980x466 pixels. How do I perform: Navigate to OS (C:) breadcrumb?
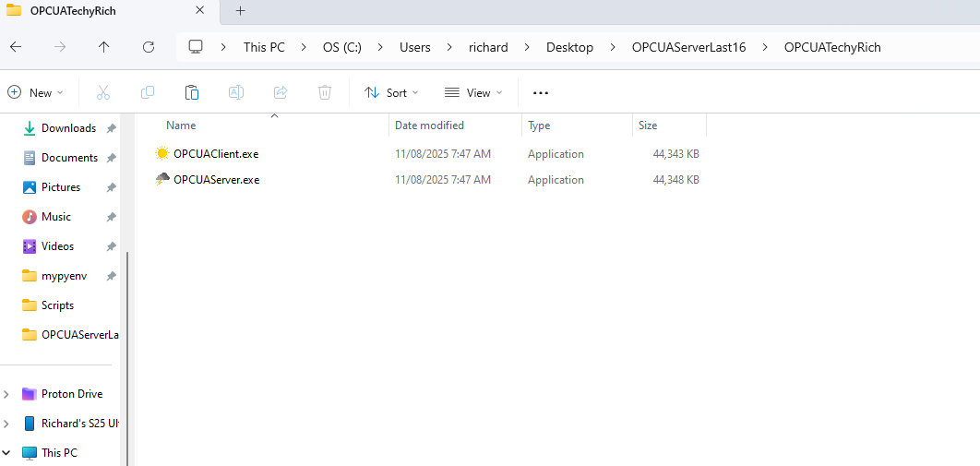point(341,47)
